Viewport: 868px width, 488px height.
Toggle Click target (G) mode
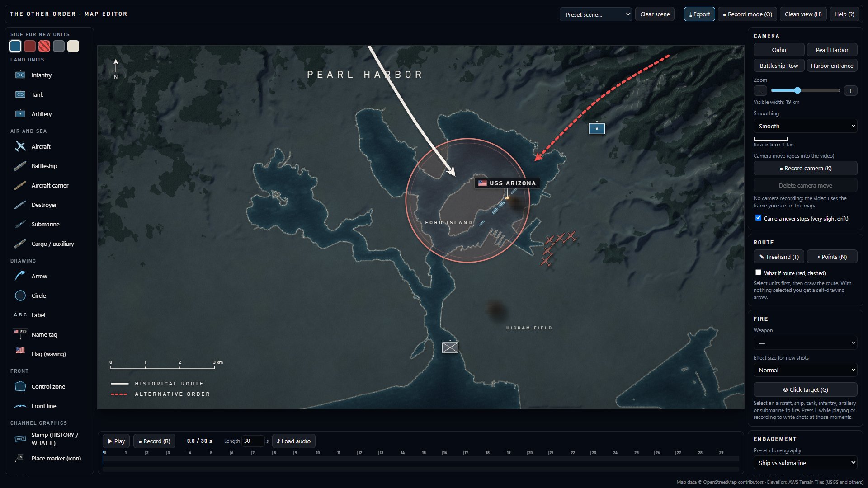(x=805, y=389)
